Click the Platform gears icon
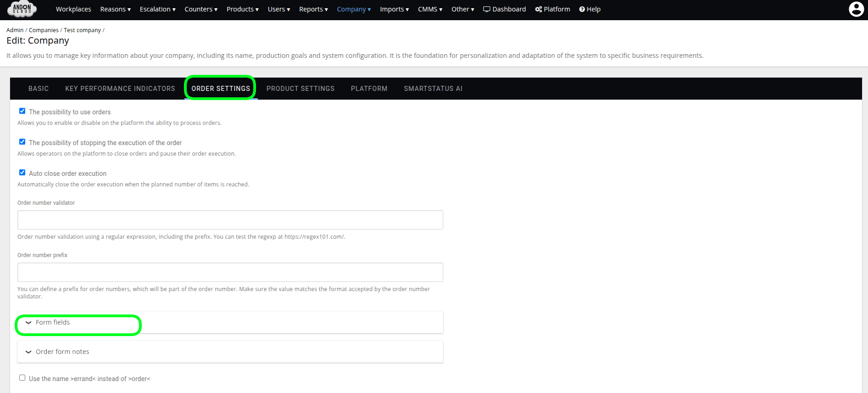The width and height of the screenshot is (868, 393). tap(538, 9)
